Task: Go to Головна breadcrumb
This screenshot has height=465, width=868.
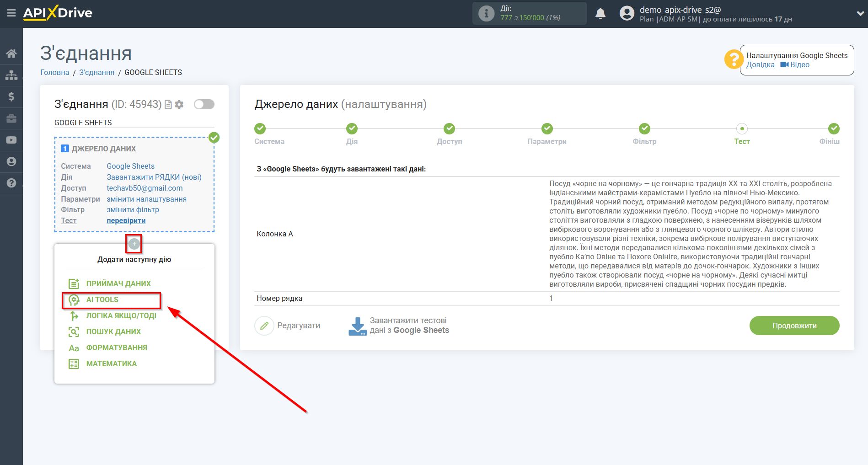Action: pos(55,72)
